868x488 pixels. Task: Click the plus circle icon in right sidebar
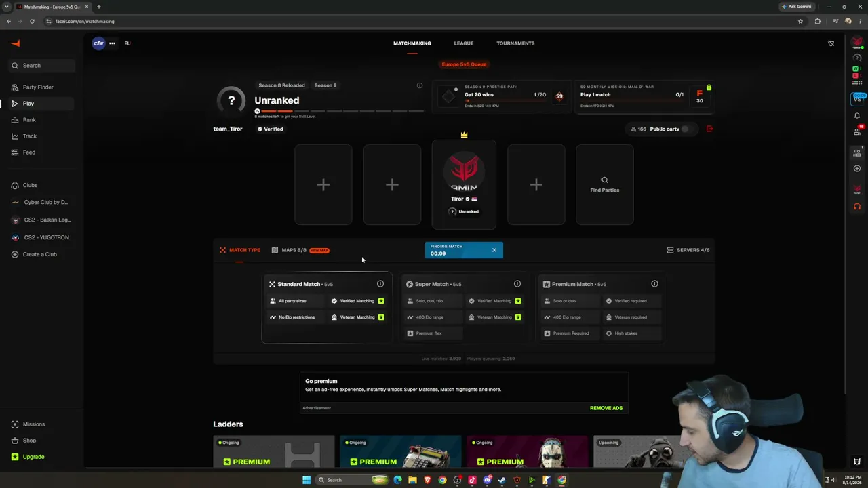tap(857, 168)
